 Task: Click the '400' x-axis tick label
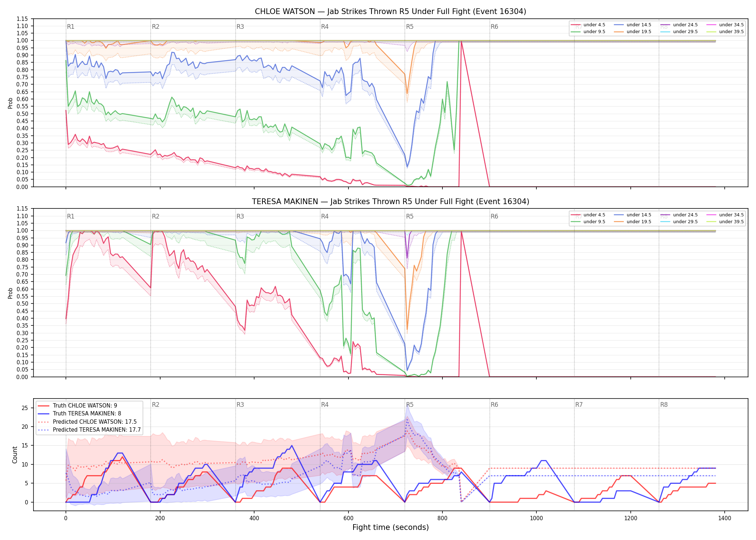254,518
